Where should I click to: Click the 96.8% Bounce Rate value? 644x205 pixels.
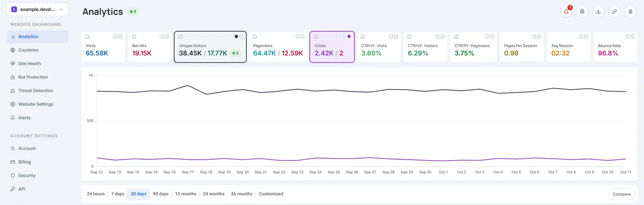[608, 53]
